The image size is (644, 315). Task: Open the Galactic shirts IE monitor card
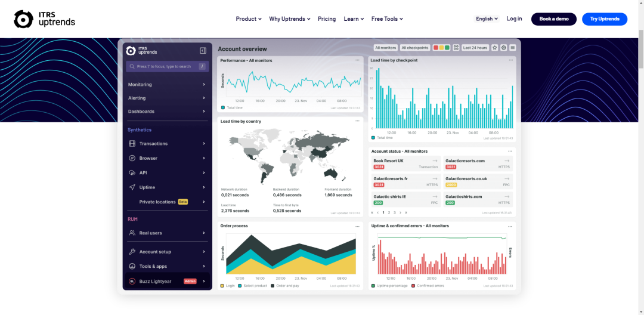[406, 200]
